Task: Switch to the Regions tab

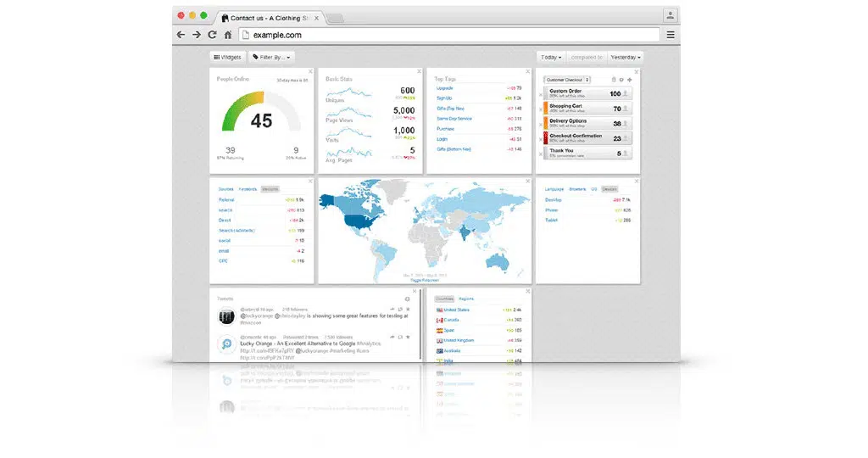Action: click(466, 299)
